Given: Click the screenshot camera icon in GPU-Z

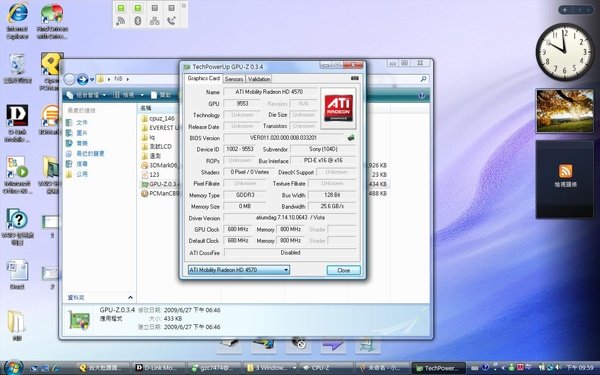Looking at the screenshot, I should (x=355, y=78).
